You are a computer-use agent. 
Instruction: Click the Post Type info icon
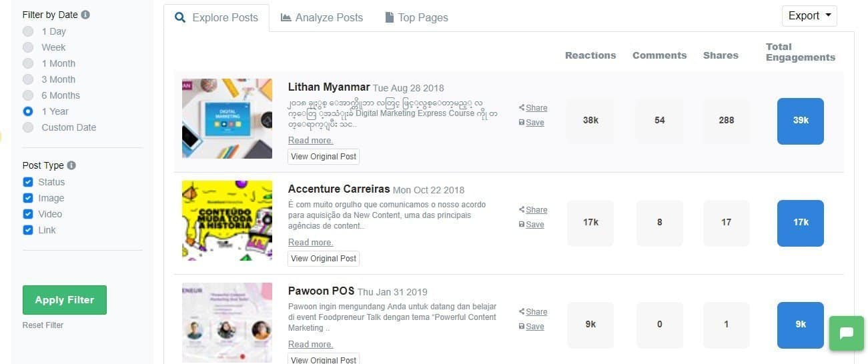(x=71, y=165)
